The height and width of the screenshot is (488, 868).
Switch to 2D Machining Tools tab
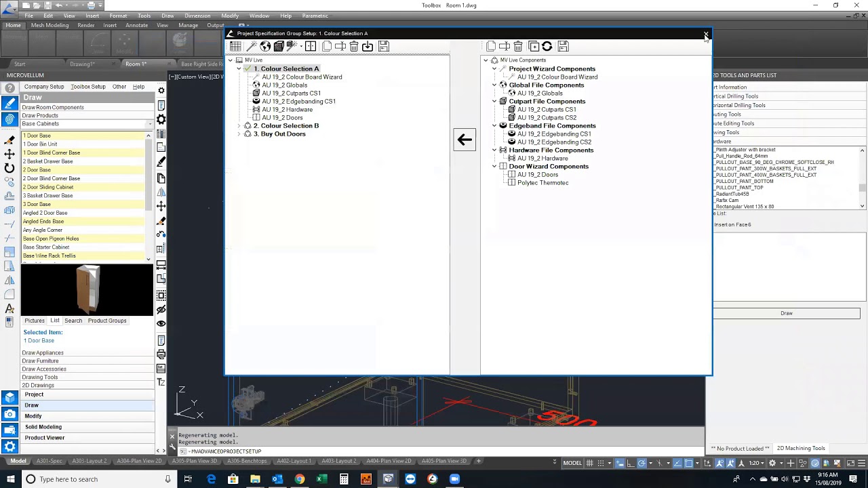click(x=801, y=448)
